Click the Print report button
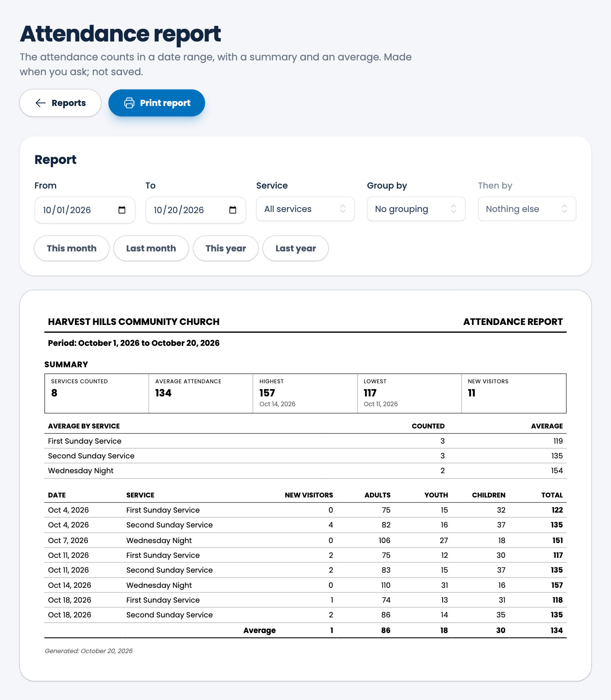Image resolution: width=611 pixels, height=700 pixels. pos(157,103)
